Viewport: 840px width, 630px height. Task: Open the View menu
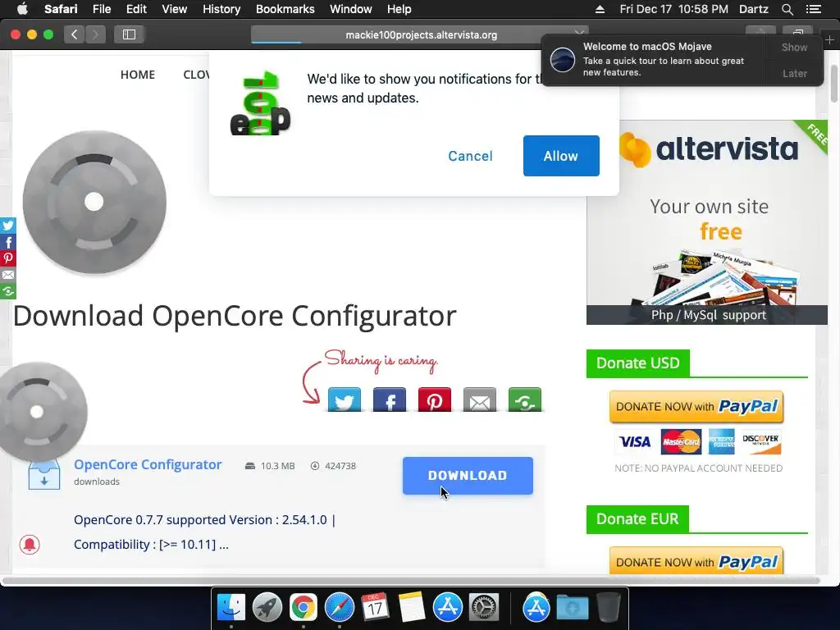tap(174, 9)
